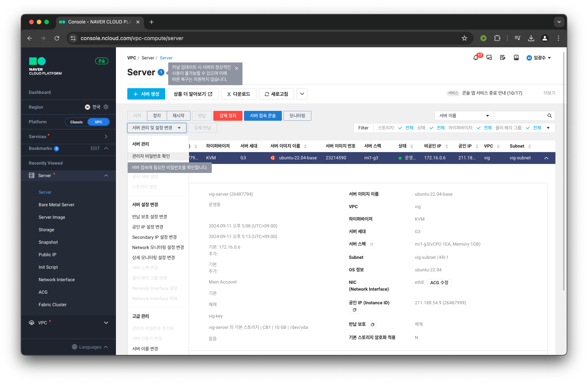This screenshot has height=383, width=588.
Task: Copy the server spec value icon
Action: 371,244
